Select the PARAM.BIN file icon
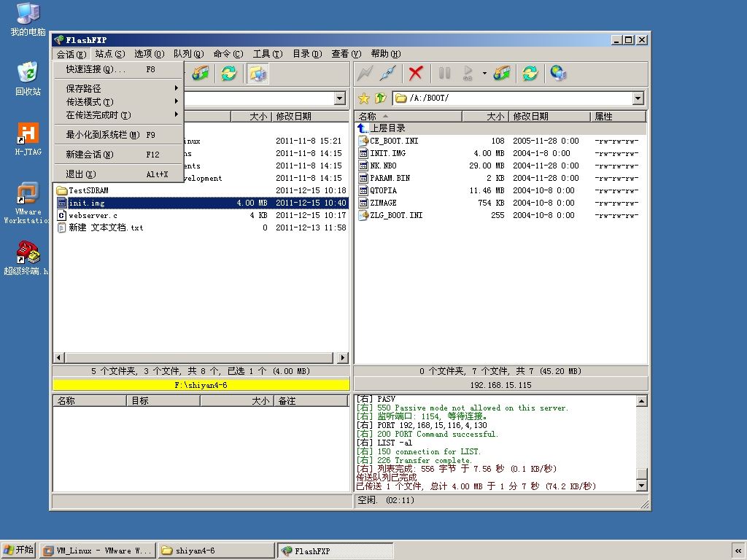This screenshot has width=747, height=560. tap(363, 178)
